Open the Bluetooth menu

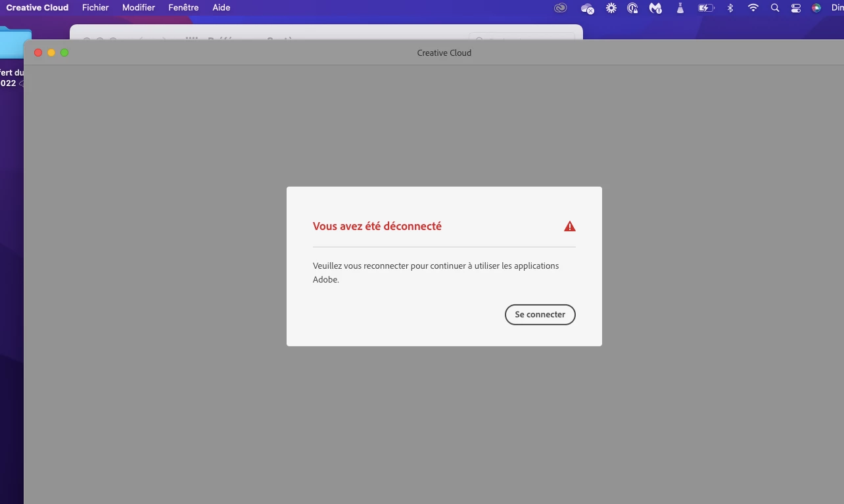click(x=730, y=8)
